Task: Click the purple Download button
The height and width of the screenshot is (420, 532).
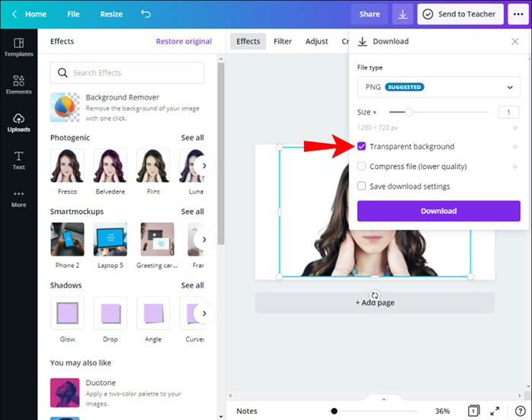Action: 439,211
